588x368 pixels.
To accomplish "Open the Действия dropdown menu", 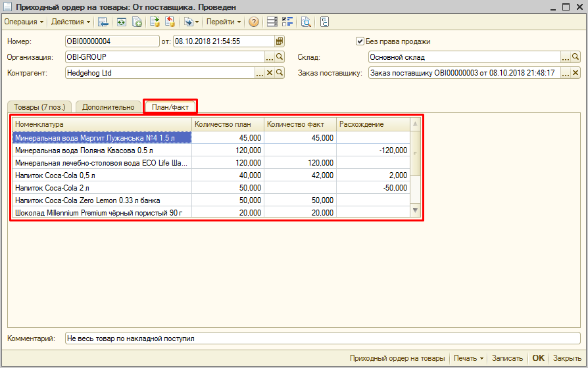I will click(x=70, y=22).
